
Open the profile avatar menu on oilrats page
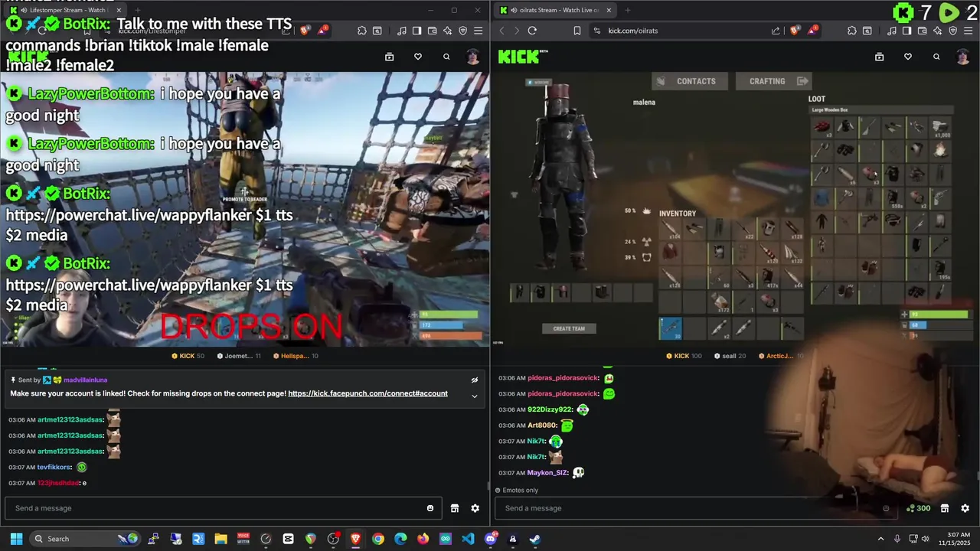coord(963,57)
